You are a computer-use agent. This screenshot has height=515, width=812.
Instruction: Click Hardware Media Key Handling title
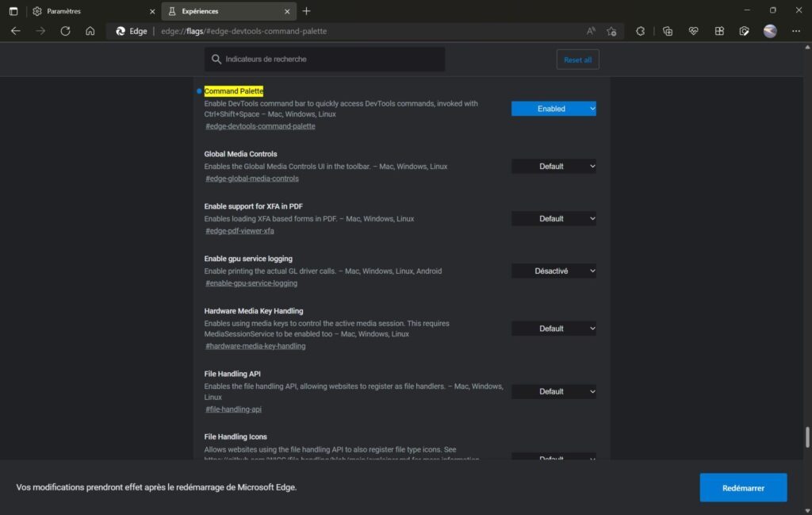[254, 311]
